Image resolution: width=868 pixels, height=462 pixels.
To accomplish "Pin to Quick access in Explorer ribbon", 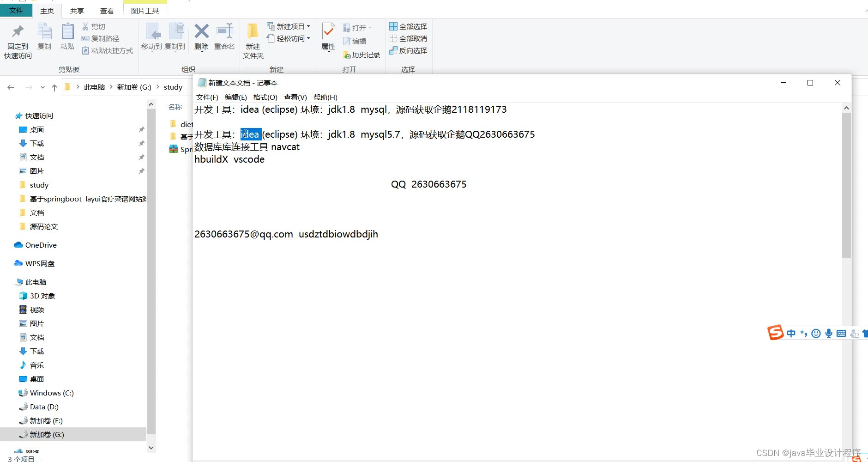I will 18,41.
